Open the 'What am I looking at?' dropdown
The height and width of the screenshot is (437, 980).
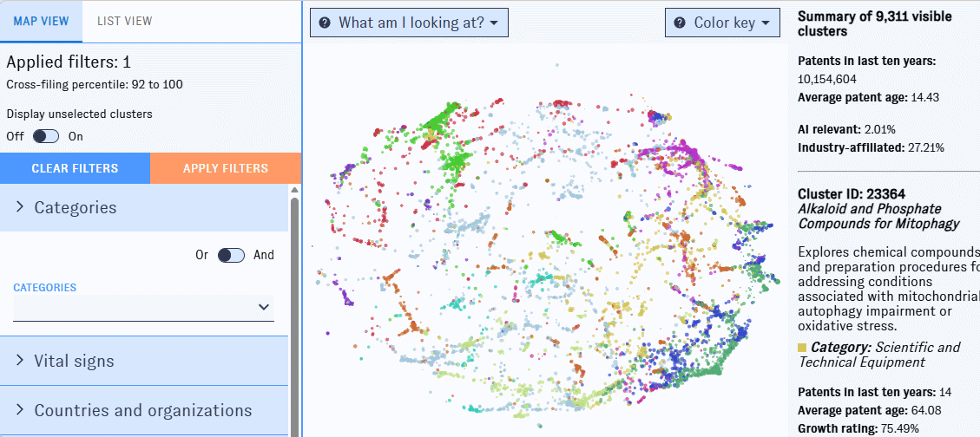409,23
